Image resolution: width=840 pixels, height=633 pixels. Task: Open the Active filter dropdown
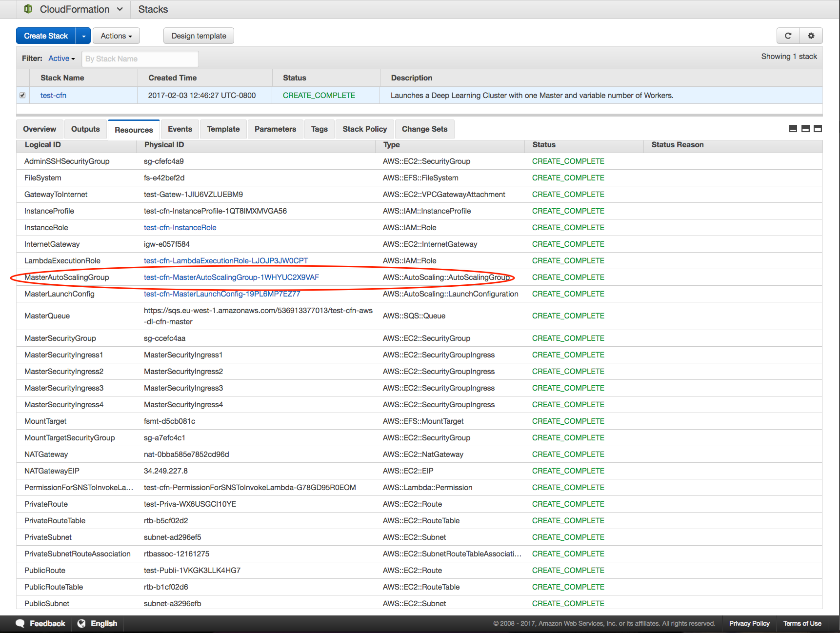point(61,59)
